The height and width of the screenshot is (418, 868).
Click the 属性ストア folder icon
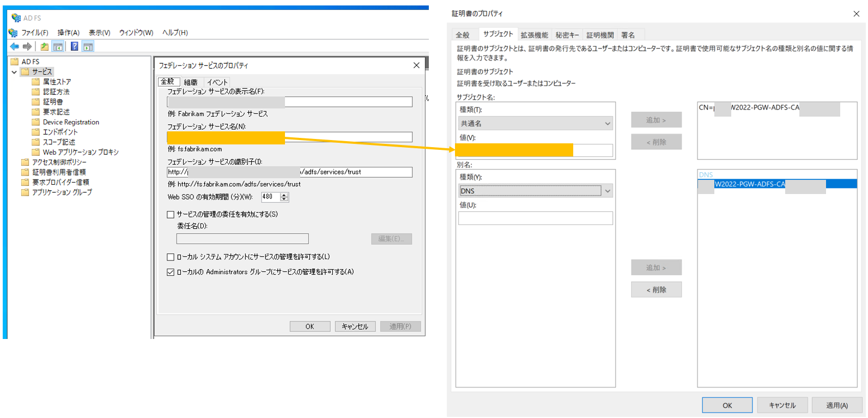[36, 82]
